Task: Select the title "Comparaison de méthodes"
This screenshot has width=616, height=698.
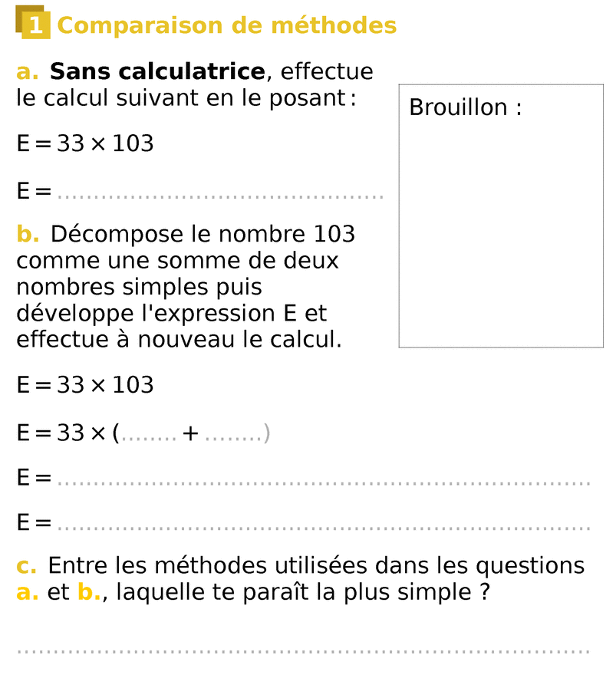Action: point(227,26)
